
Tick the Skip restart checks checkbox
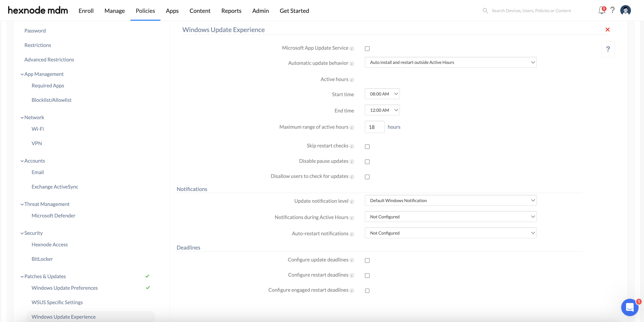(x=367, y=147)
